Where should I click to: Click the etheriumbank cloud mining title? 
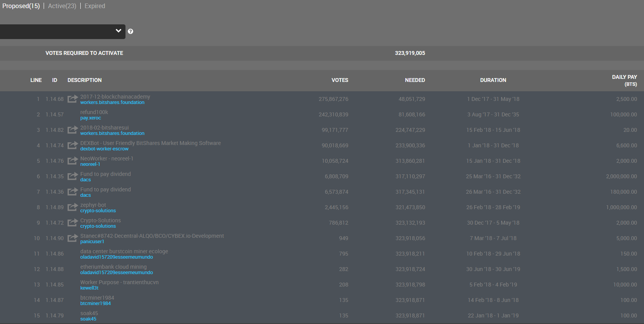[x=114, y=267]
